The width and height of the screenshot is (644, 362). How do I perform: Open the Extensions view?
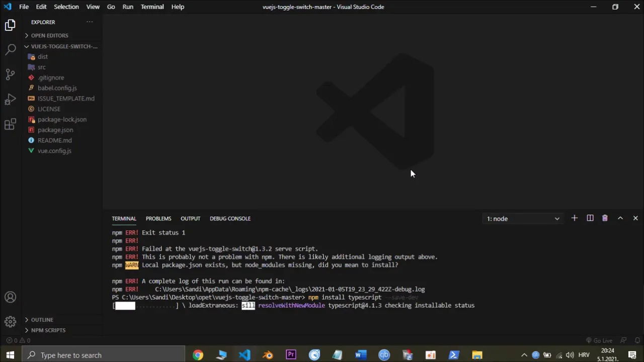[10, 124]
